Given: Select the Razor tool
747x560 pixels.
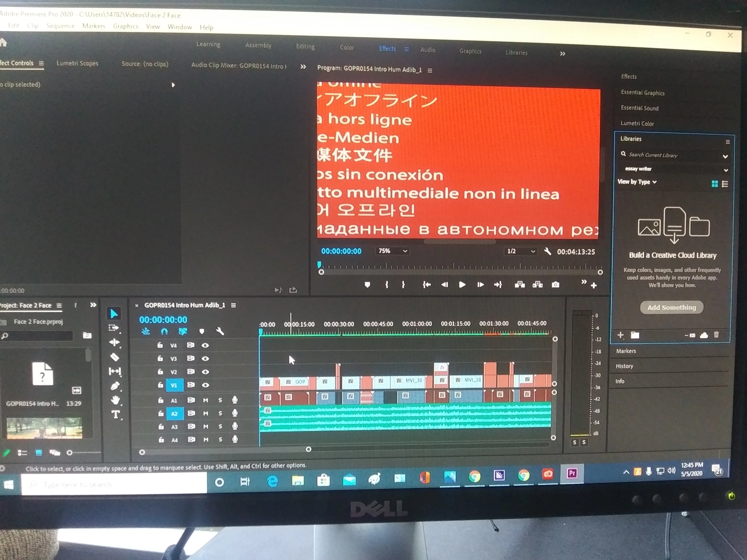Looking at the screenshot, I should (x=114, y=357).
